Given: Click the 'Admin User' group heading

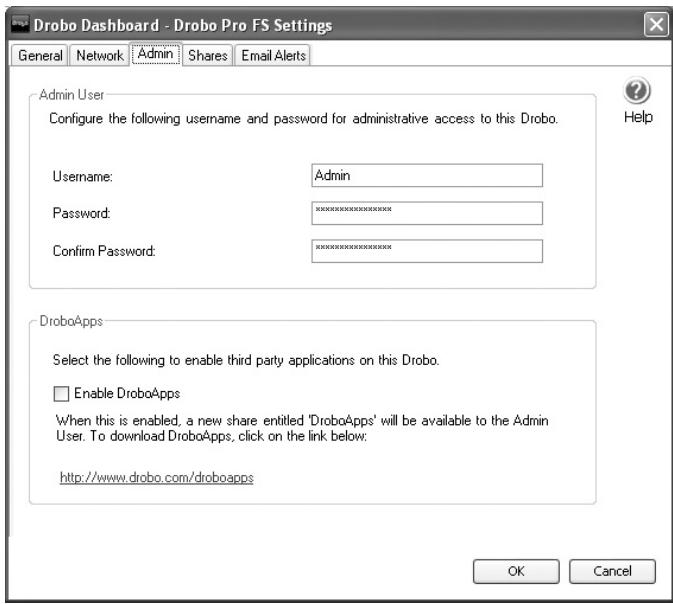Looking at the screenshot, I should click(x=71, y=94).
